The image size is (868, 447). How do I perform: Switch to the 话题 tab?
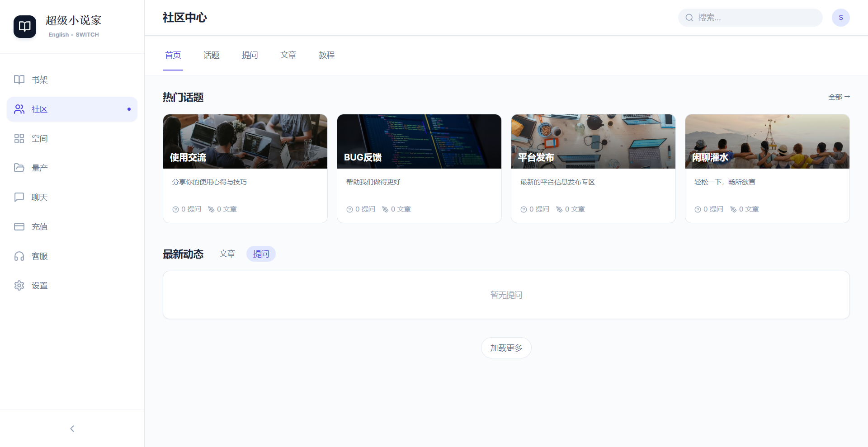(x=211, y=55)
